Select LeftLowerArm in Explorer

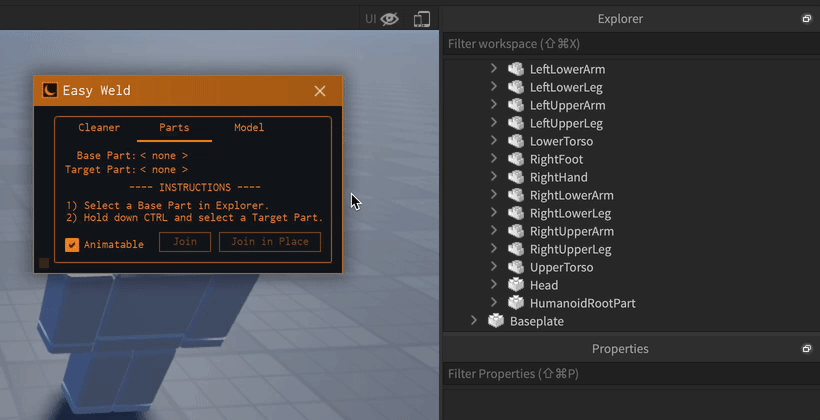point(567,70)
